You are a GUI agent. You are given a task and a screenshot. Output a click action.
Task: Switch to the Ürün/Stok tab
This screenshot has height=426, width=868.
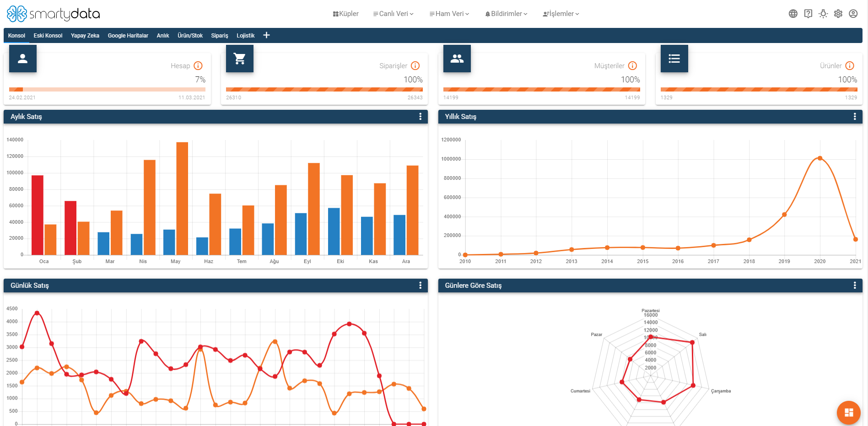click(x=190, y=36)
